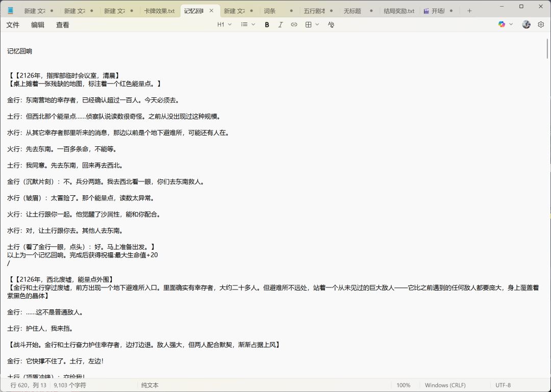The image size is (551, 392).
Task: Open Notepad settings gear
Action: (x=541, y=24)
